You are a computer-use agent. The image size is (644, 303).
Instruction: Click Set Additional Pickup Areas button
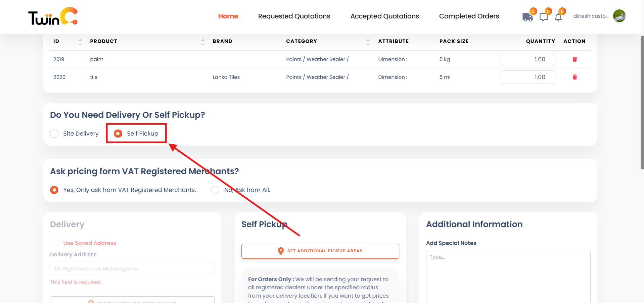320,251
